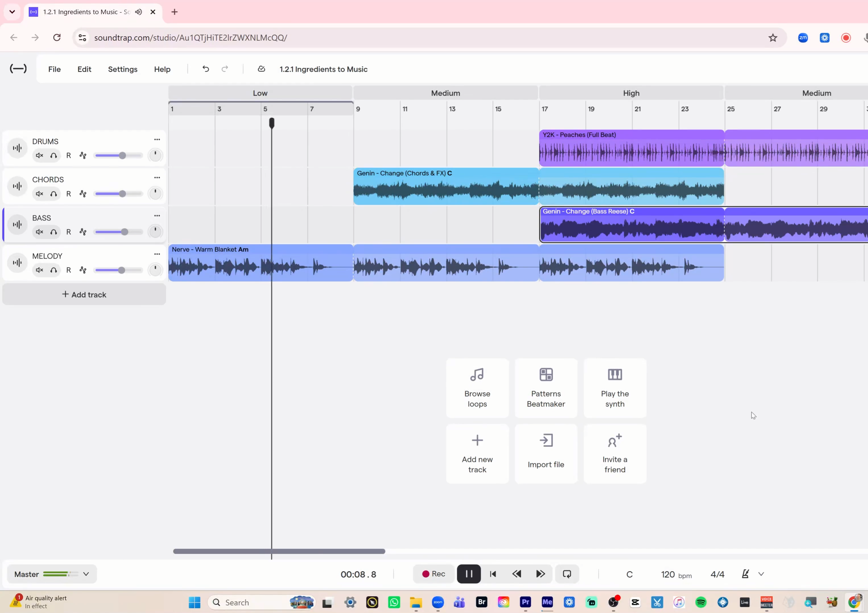
Task: Click the 120 bpm tempo field
Action: pyautogui.click(x=676, y=574)
